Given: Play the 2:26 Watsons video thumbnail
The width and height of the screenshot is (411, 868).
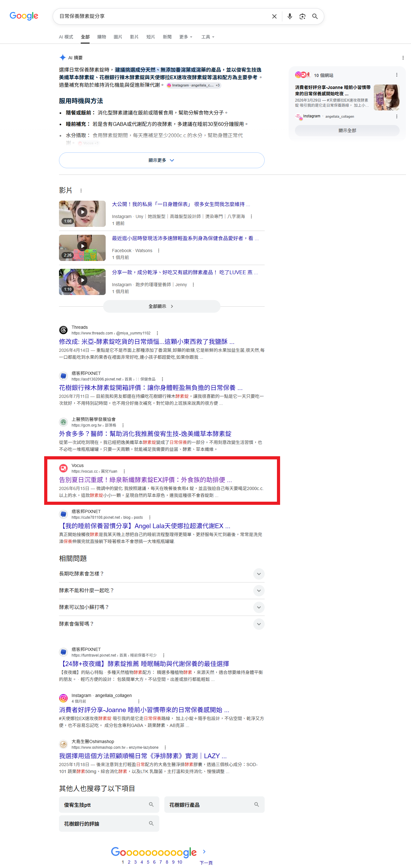Looking at the screenshot, I should pyautogui.click(x=82, y=248).
